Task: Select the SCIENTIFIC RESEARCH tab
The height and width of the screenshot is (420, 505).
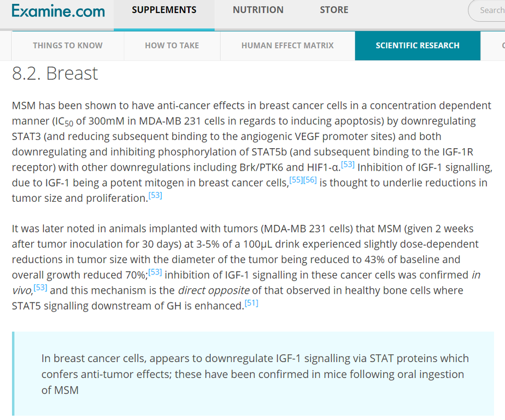Action: click(418, 45)
